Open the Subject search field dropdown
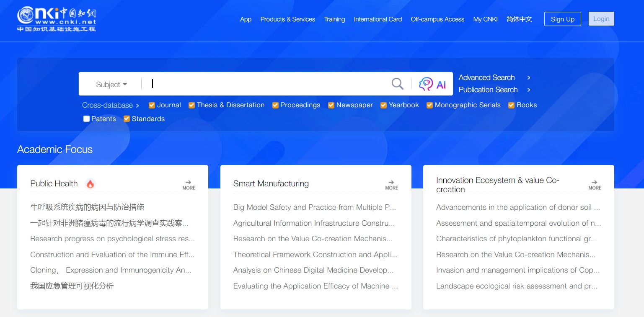This screenshot has height=317, width=644. 111,85
